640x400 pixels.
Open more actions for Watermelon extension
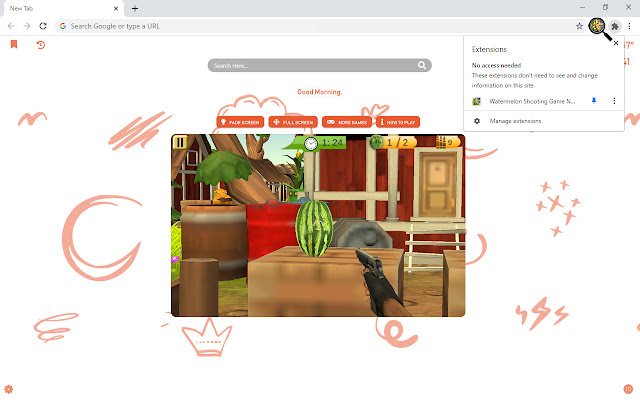tap(614, 101)
